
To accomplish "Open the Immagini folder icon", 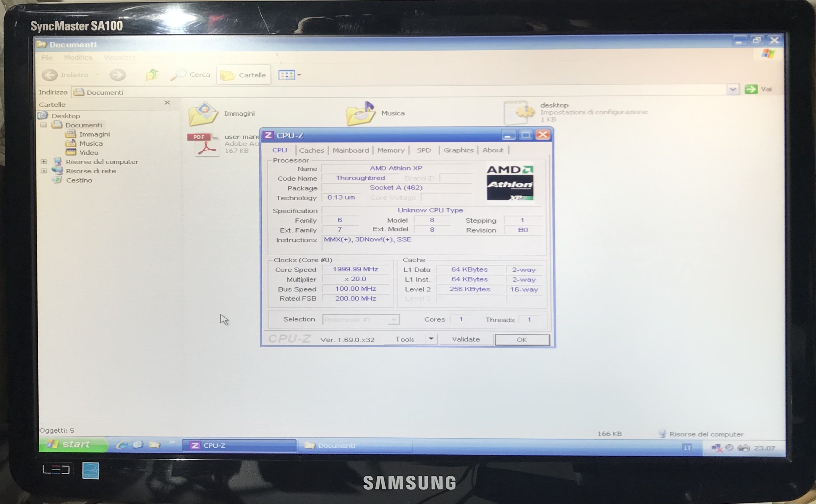I will click(x=203, y=114).
